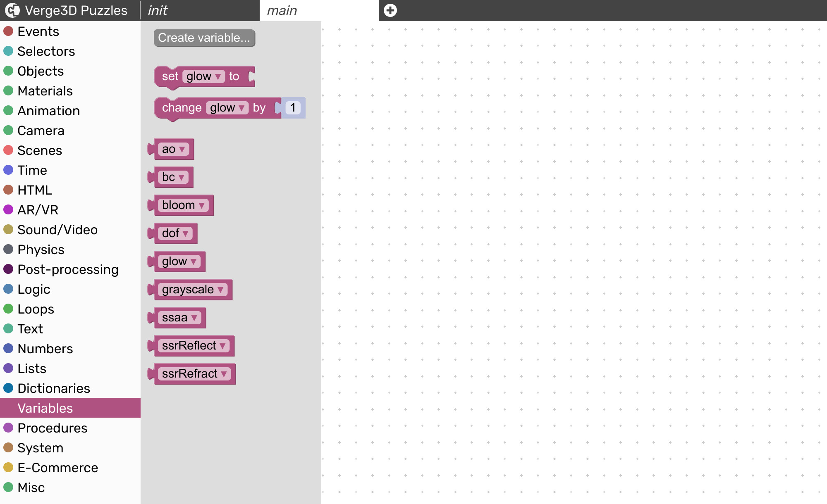
Task: Select the Materials category
Action: [x=45, y=90]
